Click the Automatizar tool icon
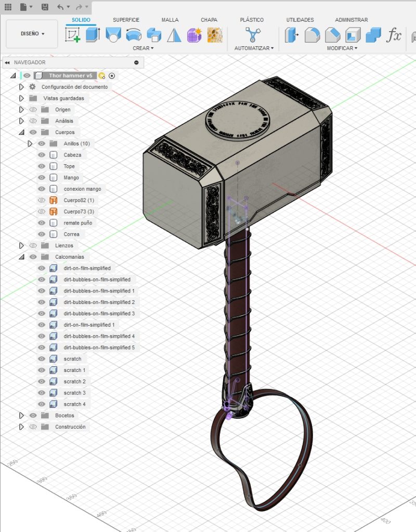Image resolution: width=416 pixels, height=532 pixels. pos(253,35)
